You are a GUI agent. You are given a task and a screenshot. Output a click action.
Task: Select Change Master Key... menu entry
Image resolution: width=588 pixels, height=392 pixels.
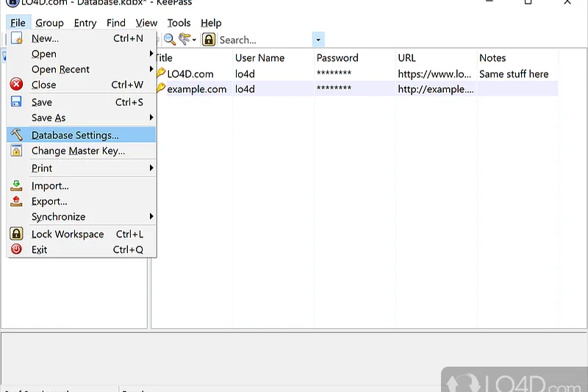pos(82,151)
